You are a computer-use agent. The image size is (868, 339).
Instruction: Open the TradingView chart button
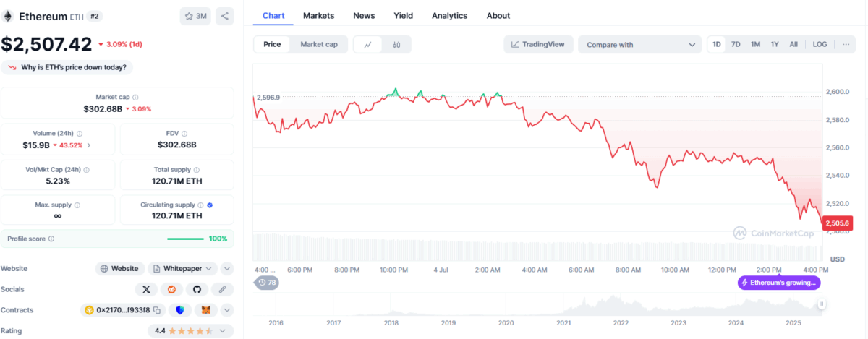pos(539,44)
